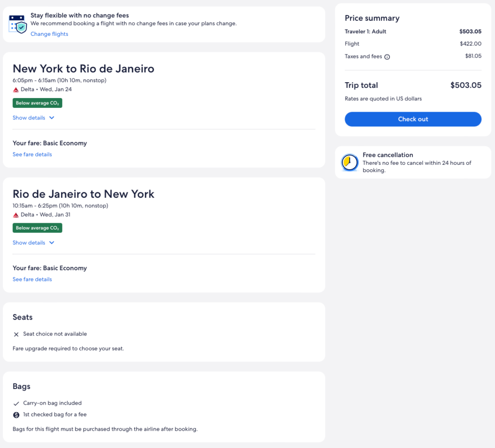Click the Delta logo on the Jan 24 flight
The image size is (495, 448).
point(16,89)
